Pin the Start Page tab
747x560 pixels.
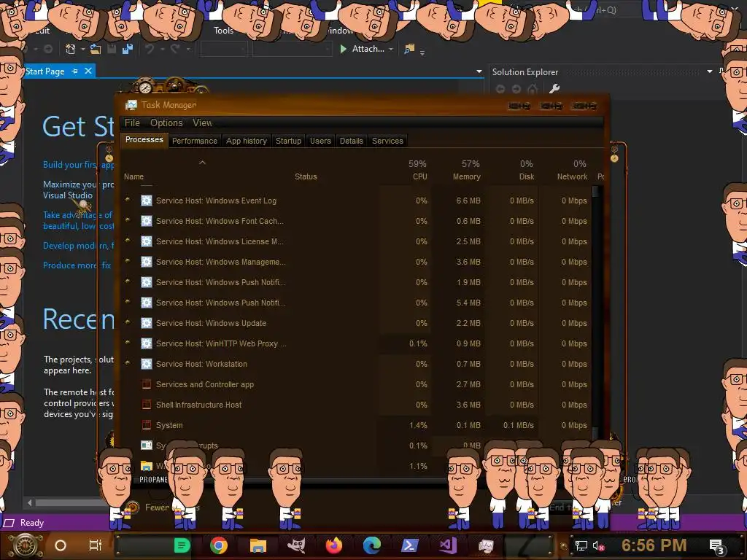pos(75,71)
